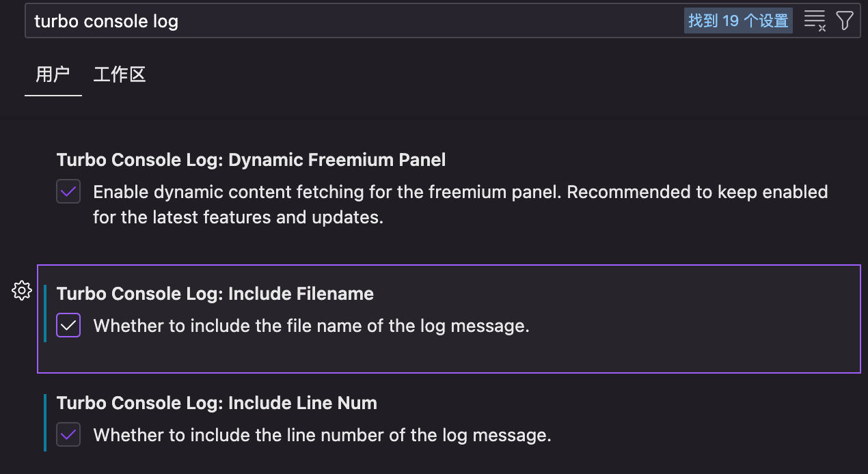This screenshot has height=474, width=868.
Task: Click modified indicator bar beside Include Line Num
Action: tap(45, 422)
